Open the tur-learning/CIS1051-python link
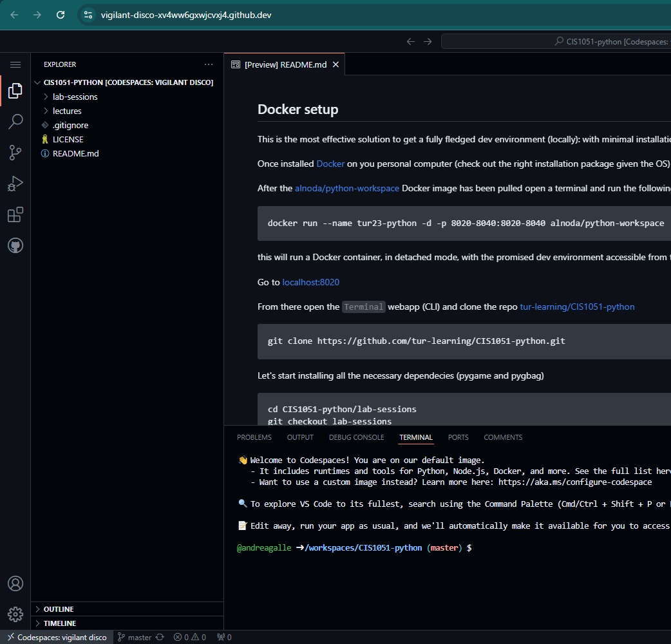The image size is (671, 644). [x=577, y=307]
